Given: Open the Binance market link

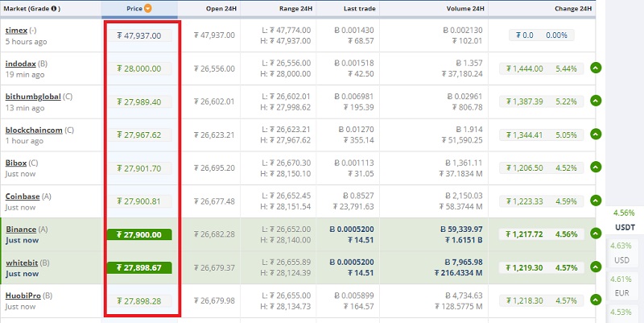Looking at the screenshot, I should pyautogui.click(x=21, y=230).
